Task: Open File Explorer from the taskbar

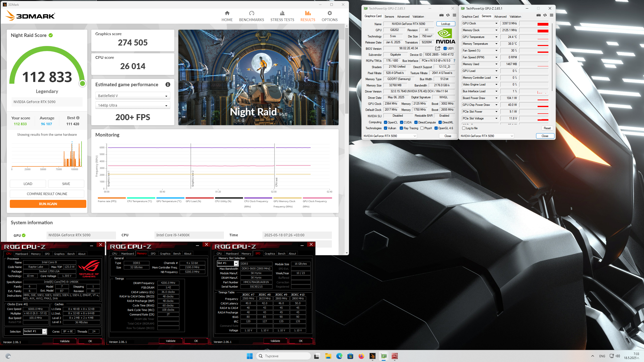Action: (x=328, y=356)
